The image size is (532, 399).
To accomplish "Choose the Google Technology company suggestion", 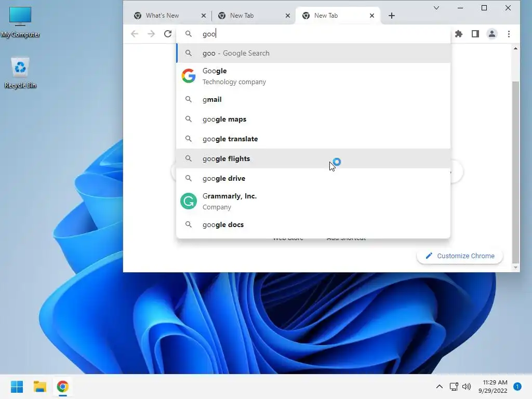I will coord(313,76).
